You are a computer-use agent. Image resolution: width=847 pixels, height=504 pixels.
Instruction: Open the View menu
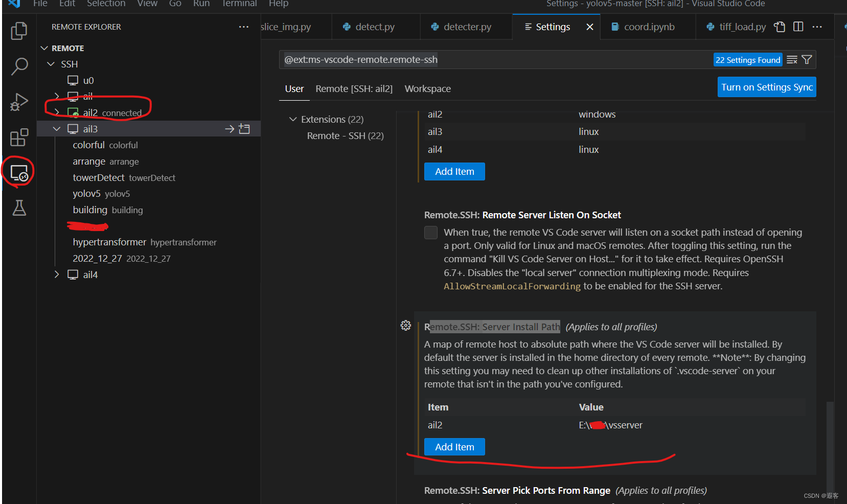tap(147, 4)
